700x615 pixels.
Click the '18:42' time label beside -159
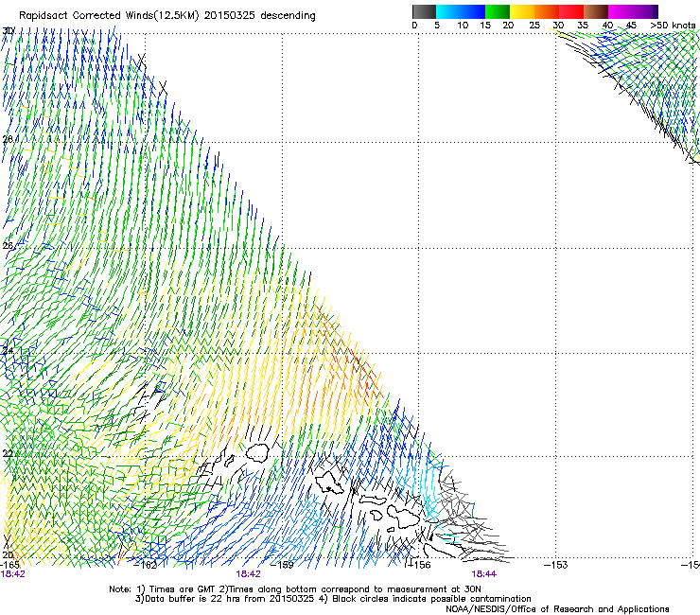(x=248, y=574)
